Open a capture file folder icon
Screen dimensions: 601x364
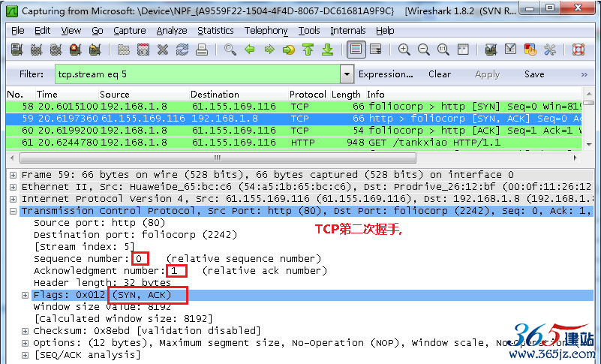tap(123, 50)
